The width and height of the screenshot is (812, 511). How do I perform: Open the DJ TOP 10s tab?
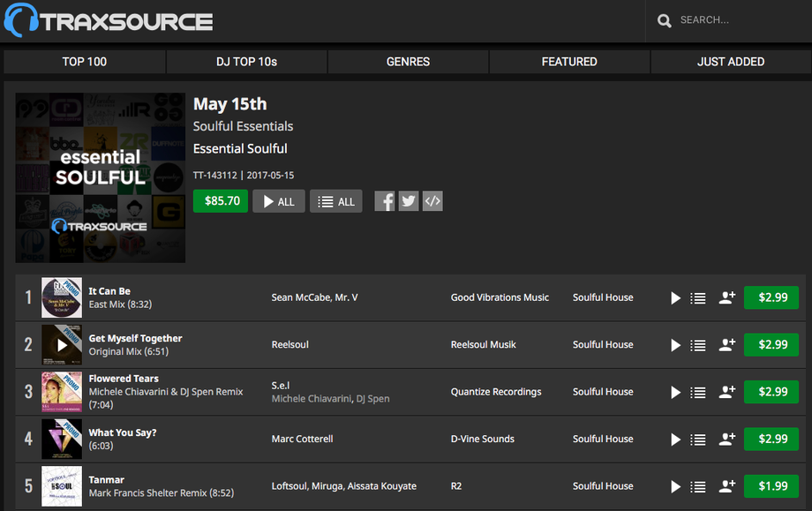pos(246,62)
